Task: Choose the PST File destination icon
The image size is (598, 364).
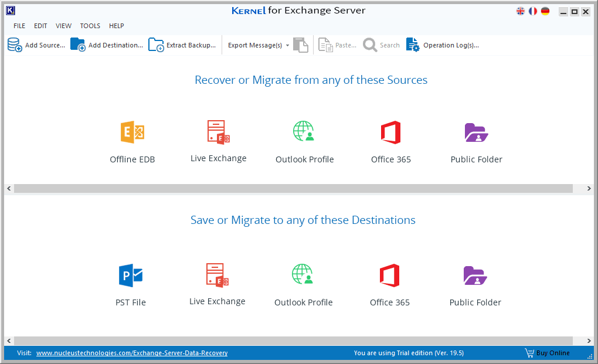Action: click(131, 275)
